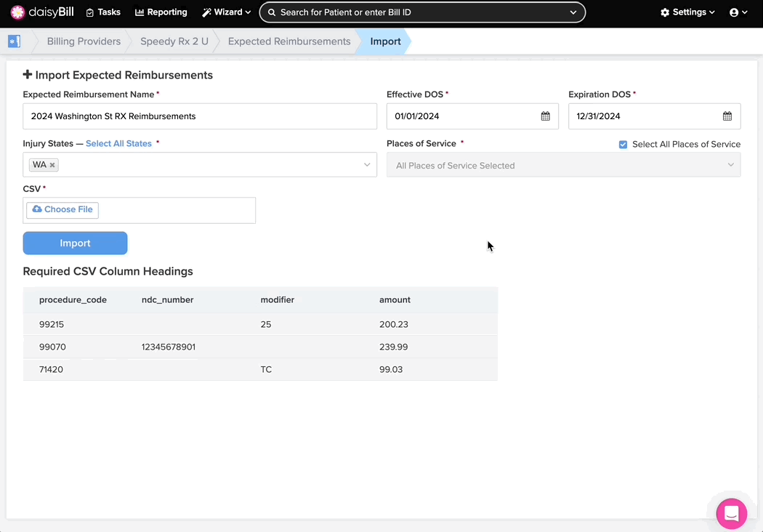Click the Required CSV Column Headings title

tap(108, 271)
